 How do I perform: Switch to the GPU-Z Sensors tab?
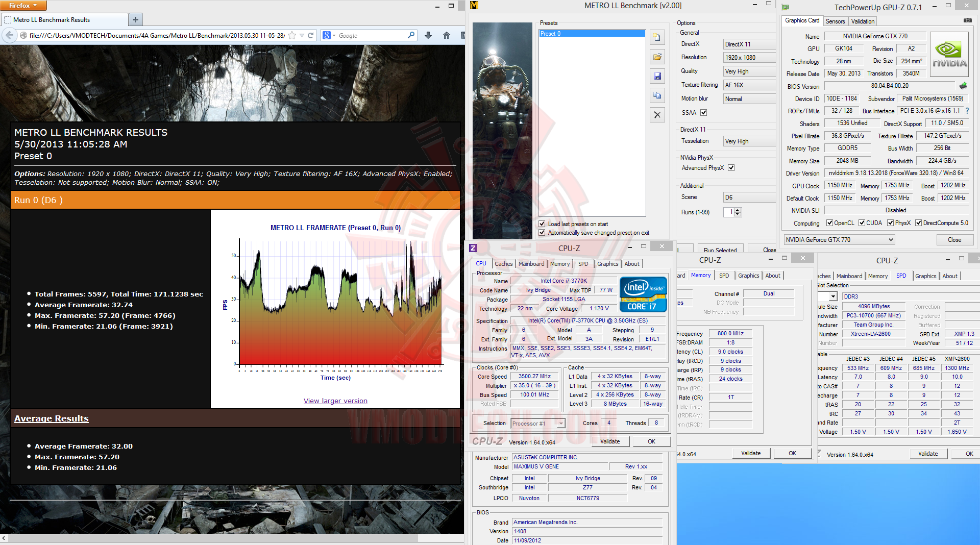point(835,21)
